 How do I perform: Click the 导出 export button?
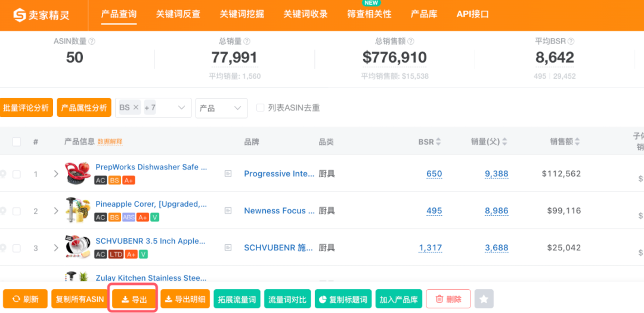134,299
